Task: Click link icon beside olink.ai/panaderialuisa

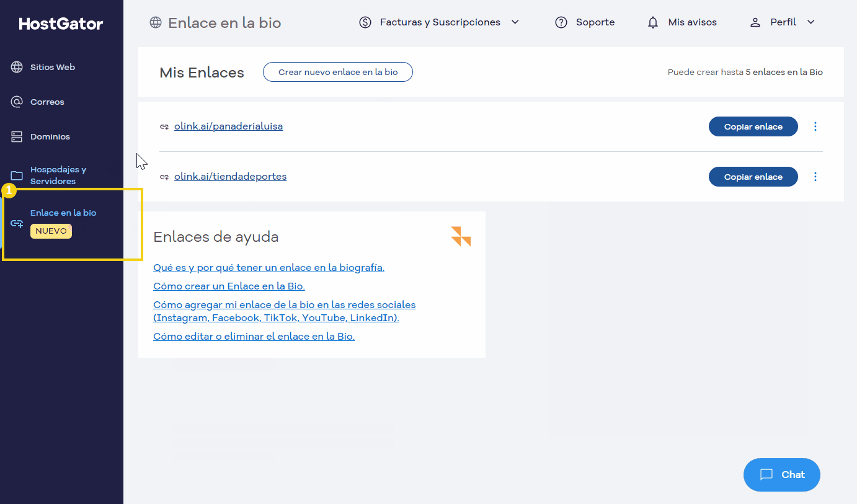Action: [x=164, y=126]
